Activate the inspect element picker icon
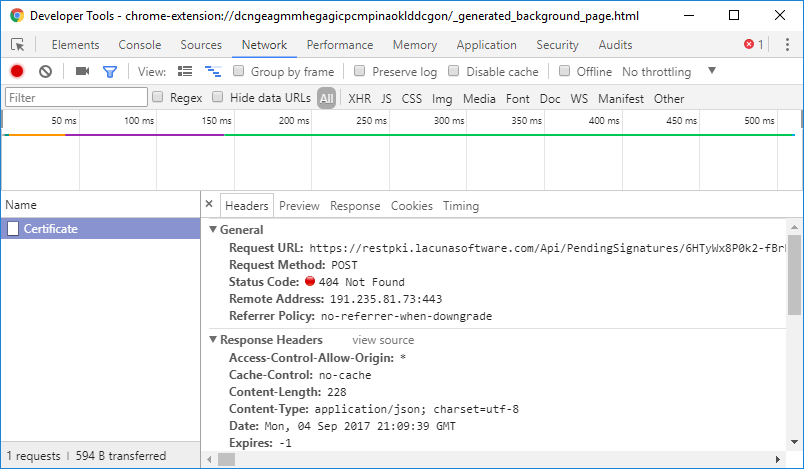This screenshot has width=804, height=469. click(18, 45)
